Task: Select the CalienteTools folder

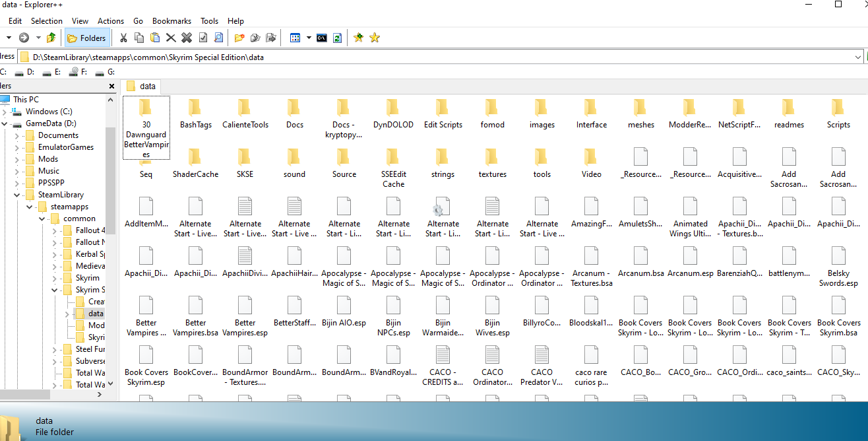Action: pyautogui.click(x=245, y=114)
